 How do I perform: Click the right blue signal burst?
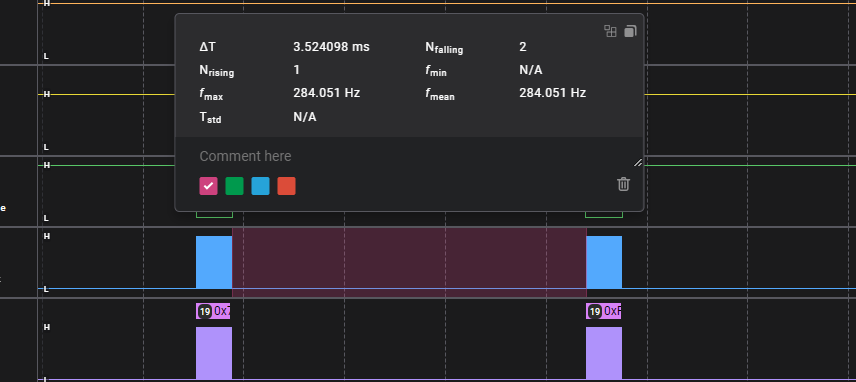[x=604, y=262]
